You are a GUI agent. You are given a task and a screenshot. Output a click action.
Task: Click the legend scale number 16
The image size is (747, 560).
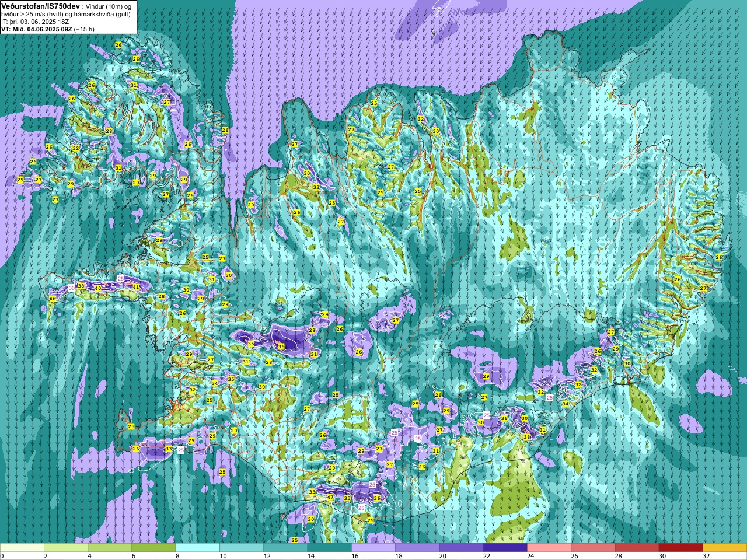tap(355, 556)
